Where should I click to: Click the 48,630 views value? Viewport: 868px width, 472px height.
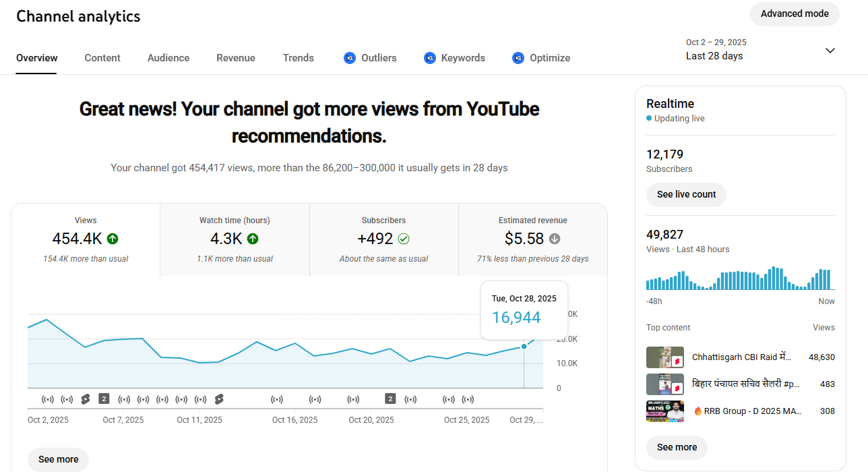pyautogui.click(x=821, y=357)
